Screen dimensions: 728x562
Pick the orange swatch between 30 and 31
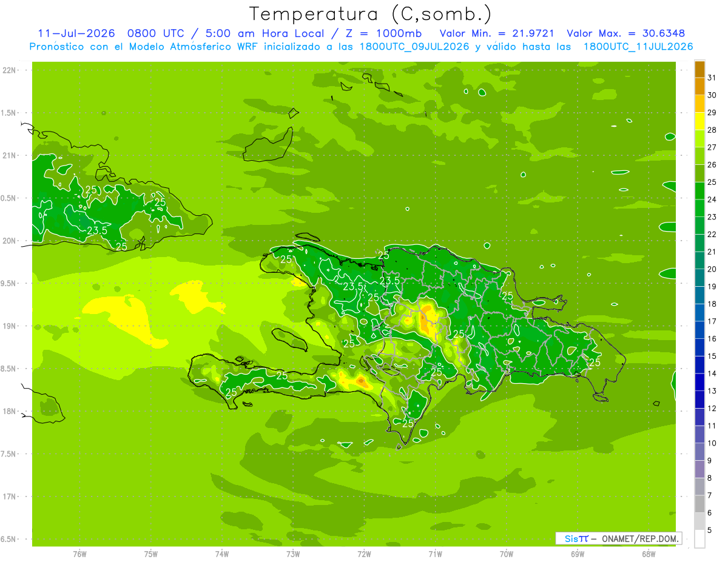[699, 86]
